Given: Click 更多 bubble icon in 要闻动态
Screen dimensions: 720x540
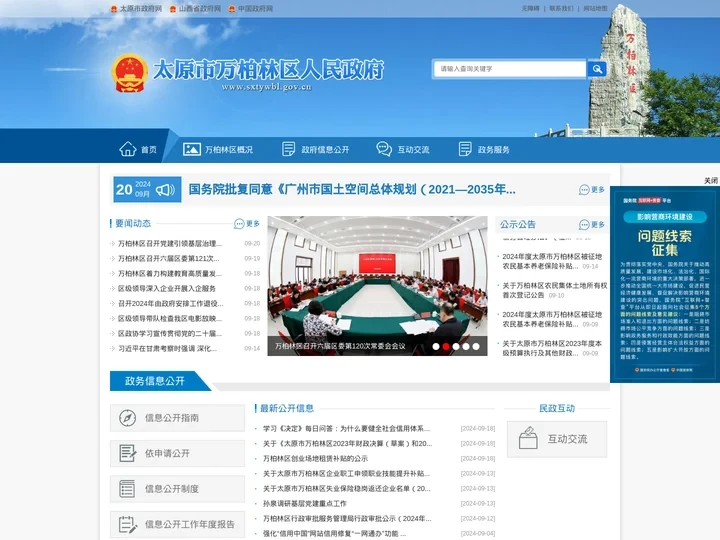Looking at the screenshot, I should (x=239, y=224).
